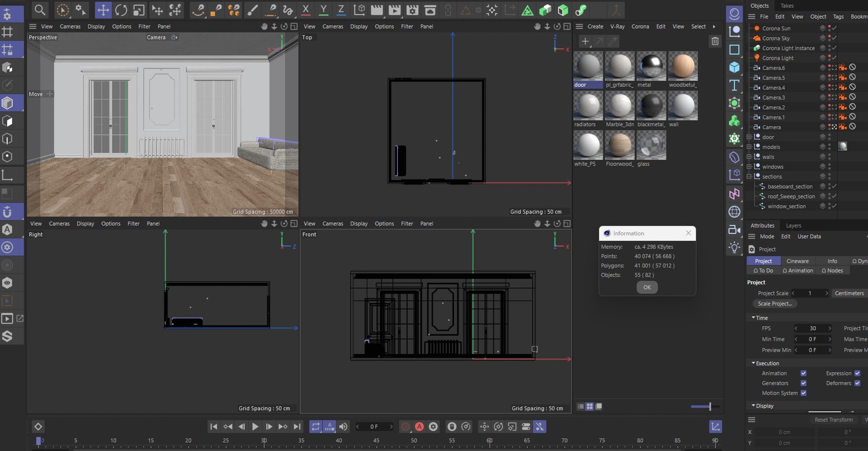Toggle the X axis lock
This screenshot has width=868, height=451.
pyautogui.click(x=306, y=10)
